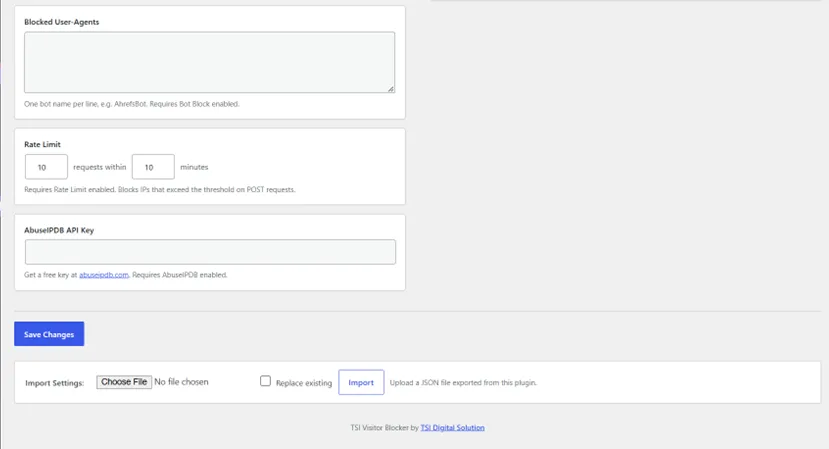The image size is (829, 449).
Task: Click the AbuseIPDB API Key input
Action: pos(210,252)
